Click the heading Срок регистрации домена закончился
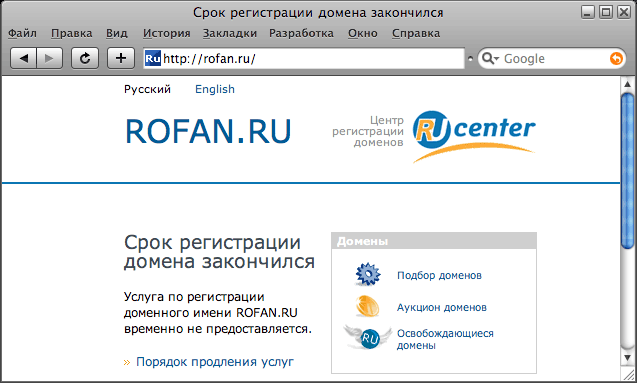The image size is (637, 383). (x=219, y=252)
